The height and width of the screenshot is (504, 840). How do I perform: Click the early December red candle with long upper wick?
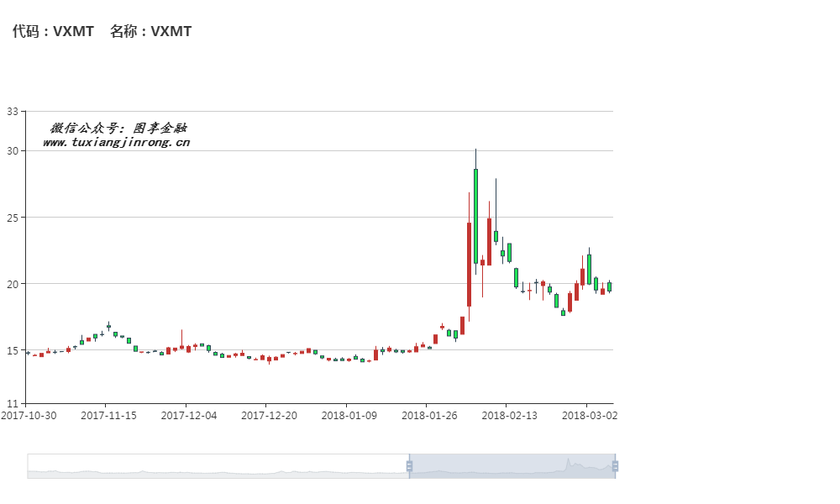click(x=181, y=346)
